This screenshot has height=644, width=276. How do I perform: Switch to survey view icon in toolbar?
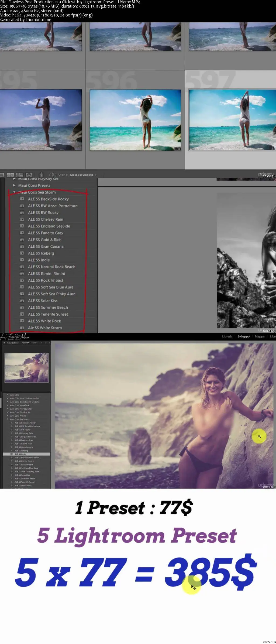(x=19, y=175)
